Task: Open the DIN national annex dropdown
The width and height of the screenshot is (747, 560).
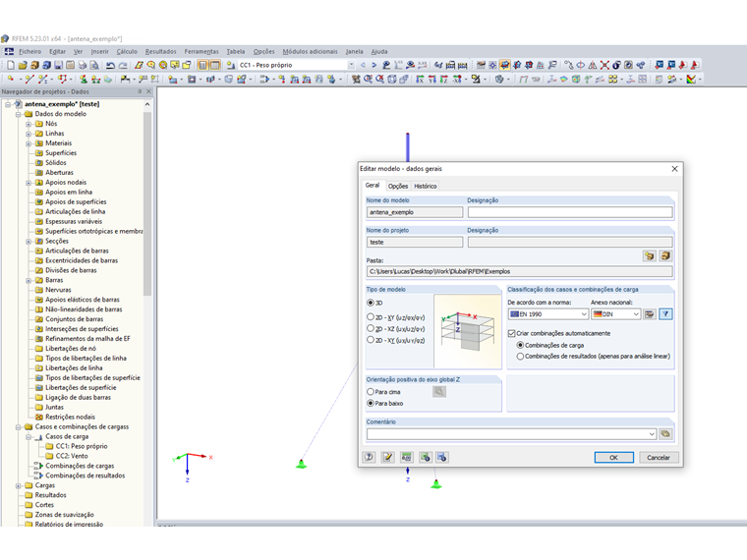Action: (636, 314)
